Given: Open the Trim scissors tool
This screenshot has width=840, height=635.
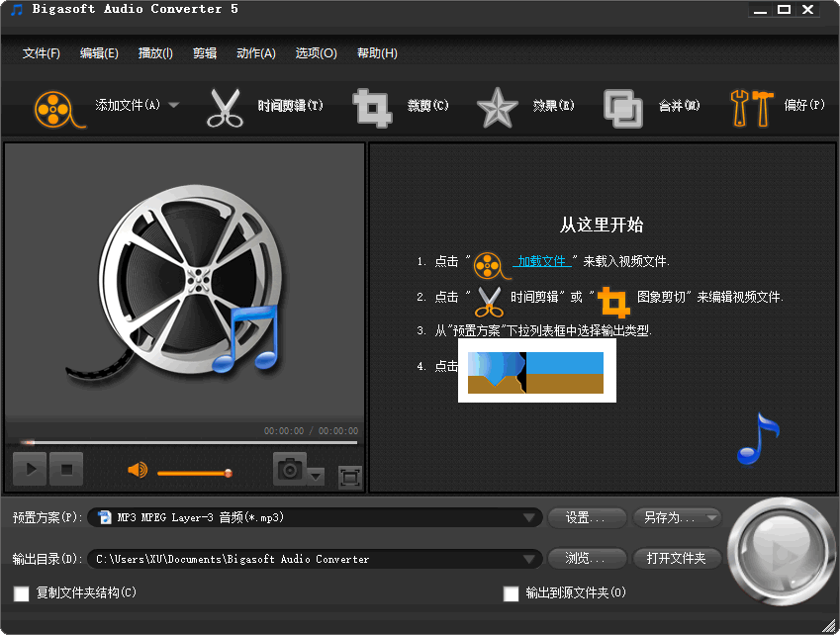Looking at the screenshot, I should (x=225, y=108).
